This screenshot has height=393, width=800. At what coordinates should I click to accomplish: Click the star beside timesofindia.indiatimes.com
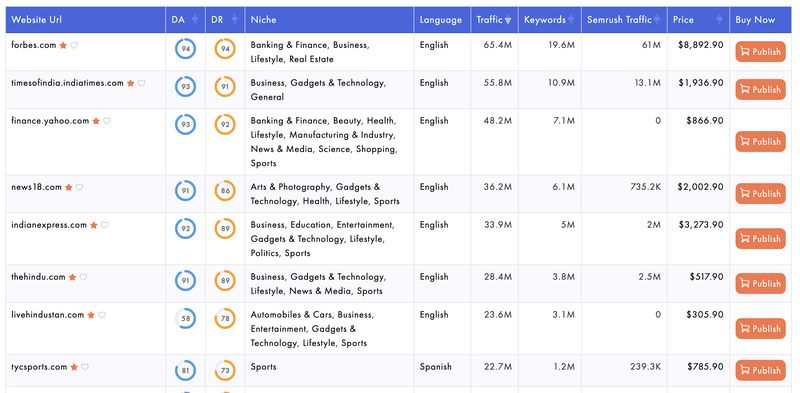(x=131, y=83)
